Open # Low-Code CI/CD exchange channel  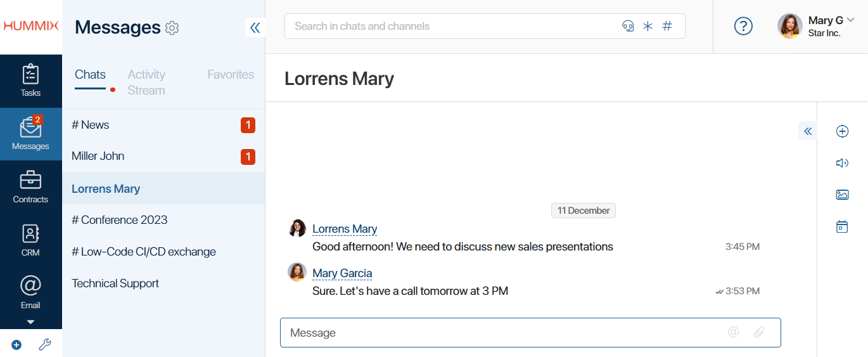coord(163,252)
